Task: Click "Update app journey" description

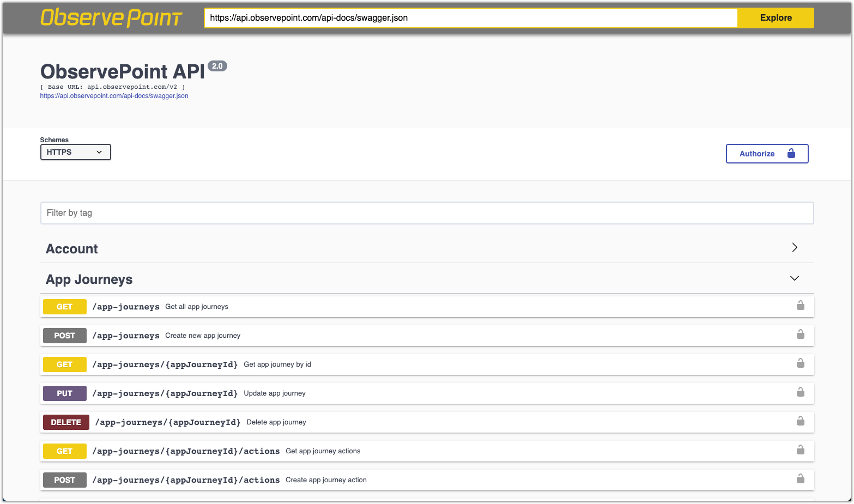Action: [275, 393]
